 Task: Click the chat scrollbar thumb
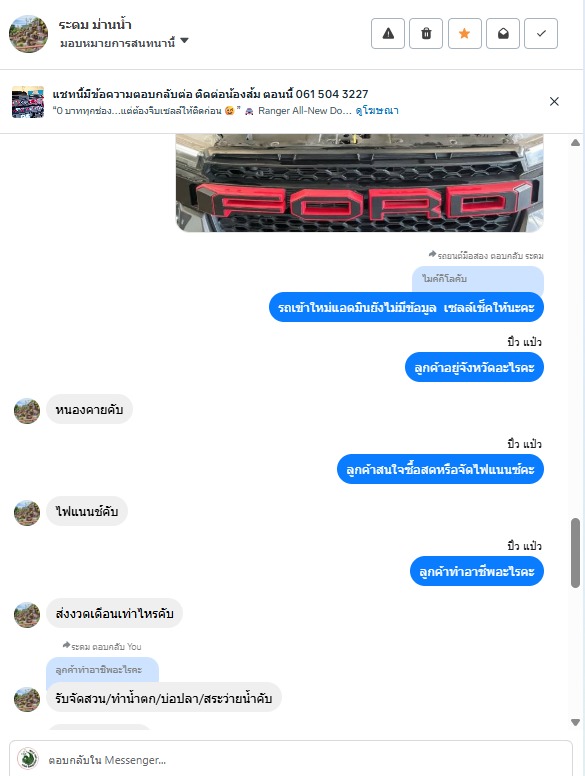(x=575, y=553)
